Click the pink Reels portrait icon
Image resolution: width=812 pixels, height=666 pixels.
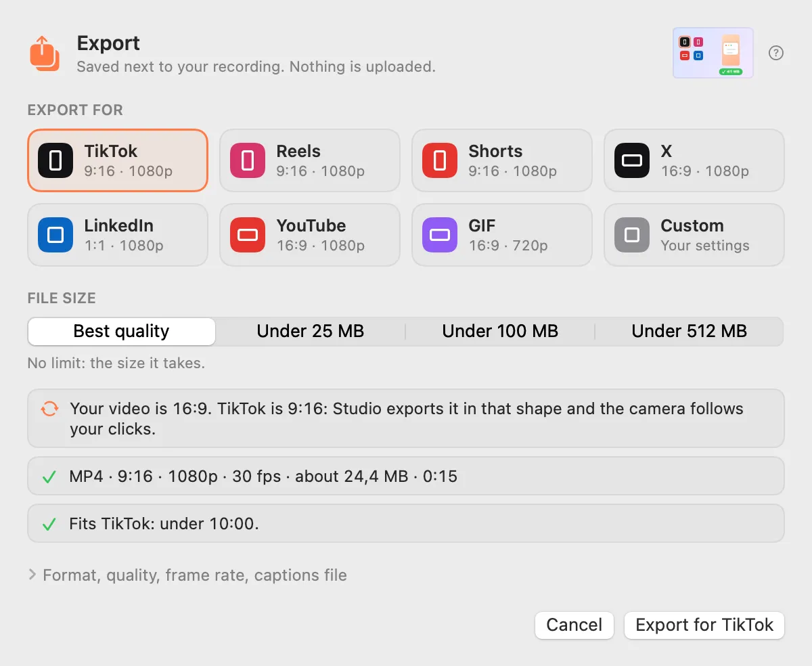coord(248,160)
